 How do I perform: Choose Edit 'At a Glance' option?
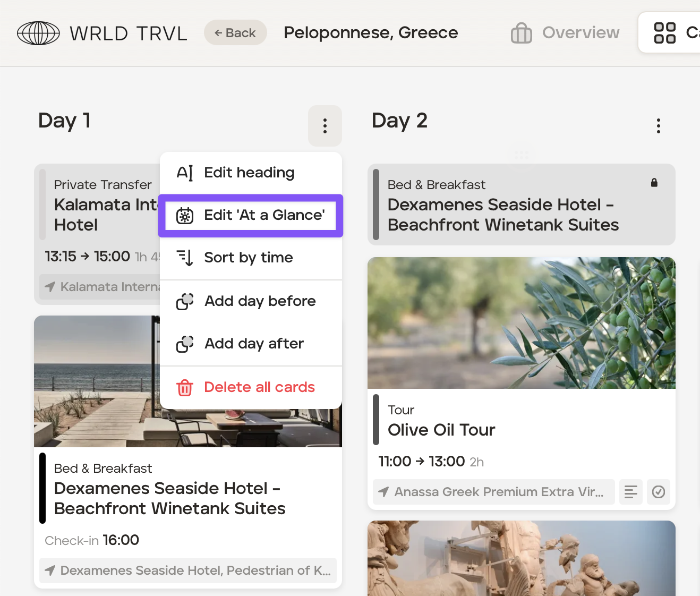[x=264, y=215]
